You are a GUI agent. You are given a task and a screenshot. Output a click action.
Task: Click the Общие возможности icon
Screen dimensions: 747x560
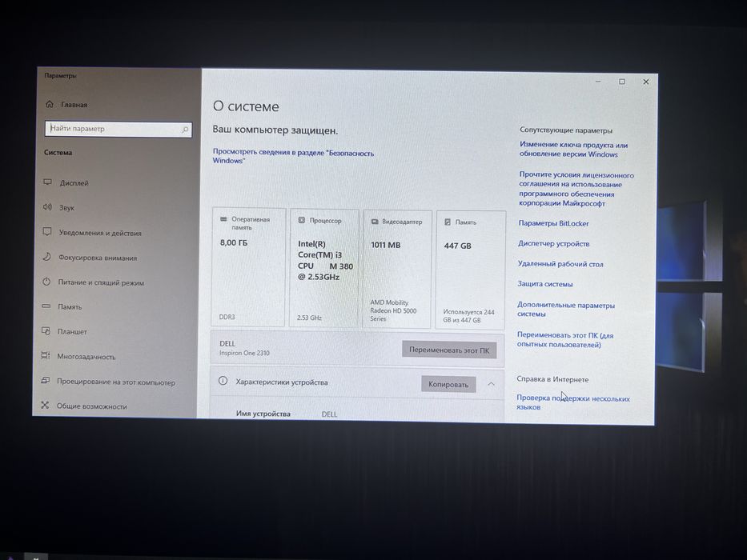point(45,405)
